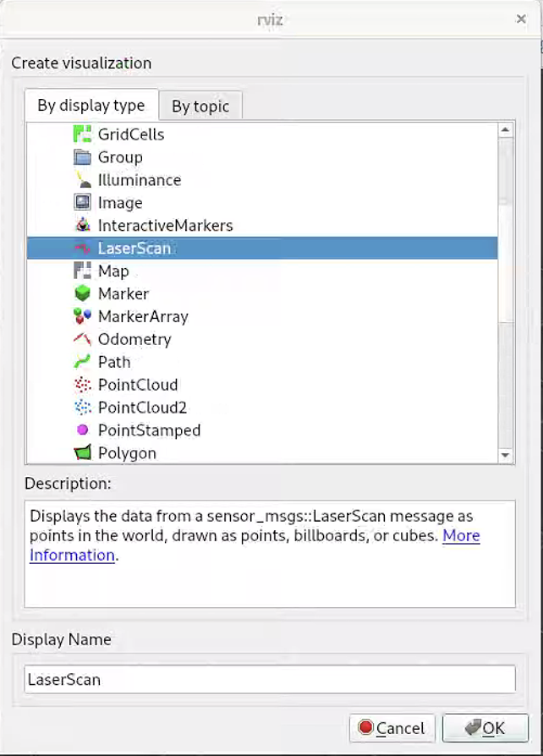Choose the Image display icon

click(82, 203)
